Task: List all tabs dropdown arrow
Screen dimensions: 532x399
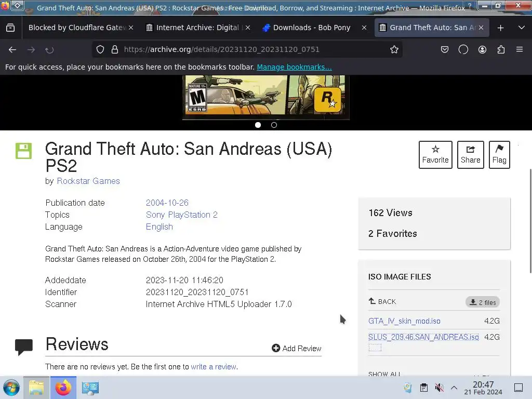Action: 522,28
